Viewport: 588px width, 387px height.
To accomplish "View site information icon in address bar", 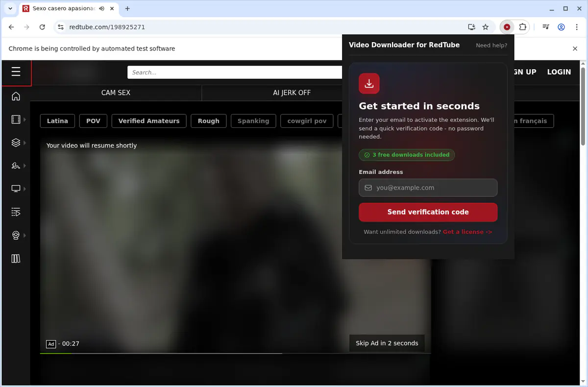I will click(x=60, y=27).
